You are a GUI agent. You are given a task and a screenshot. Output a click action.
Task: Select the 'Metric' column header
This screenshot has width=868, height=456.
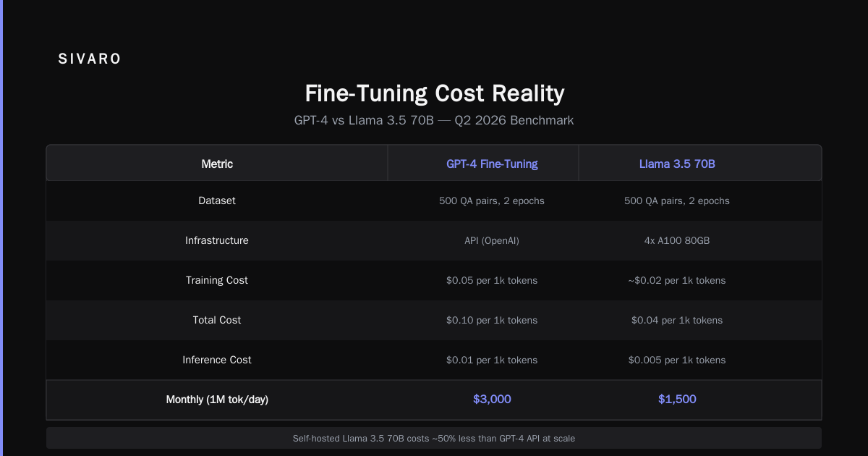217,164
